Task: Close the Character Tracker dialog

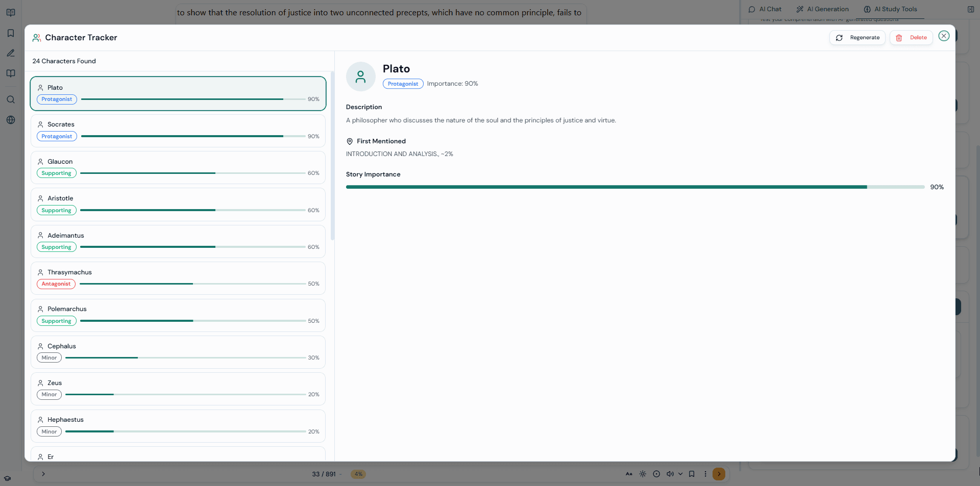Action: tap(944, 36)
